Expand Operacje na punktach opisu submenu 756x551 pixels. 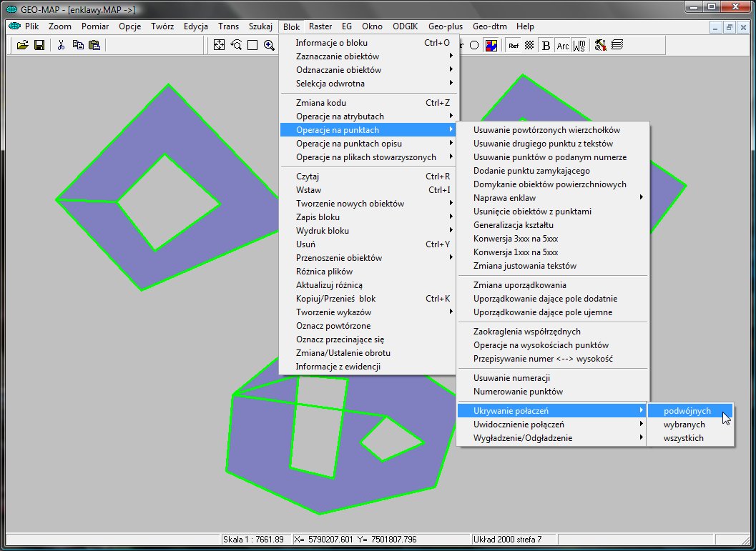pos(368,144)
